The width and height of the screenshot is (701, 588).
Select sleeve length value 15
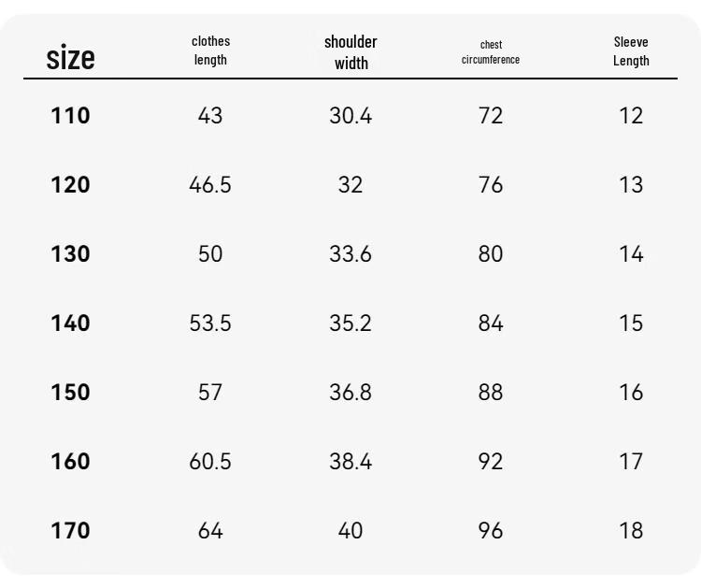coord(631,323)
